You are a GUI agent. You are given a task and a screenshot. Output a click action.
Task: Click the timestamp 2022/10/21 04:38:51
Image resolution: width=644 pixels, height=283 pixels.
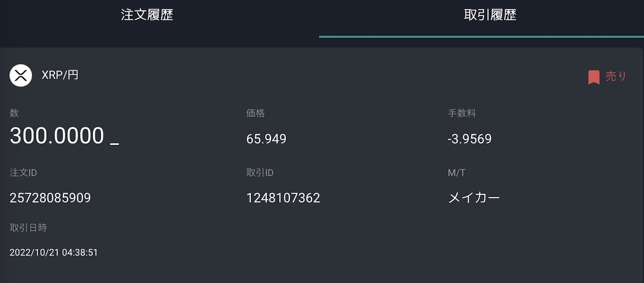coord(54,252)
